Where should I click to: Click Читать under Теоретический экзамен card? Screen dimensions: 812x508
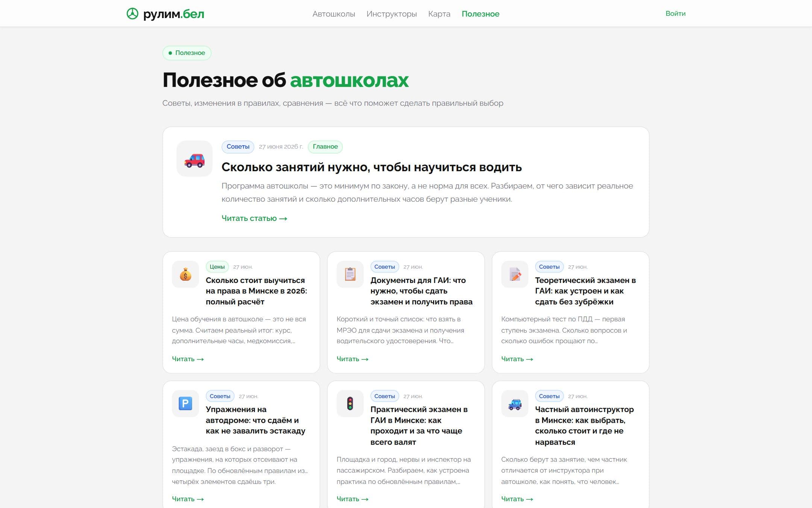point(517,359)
